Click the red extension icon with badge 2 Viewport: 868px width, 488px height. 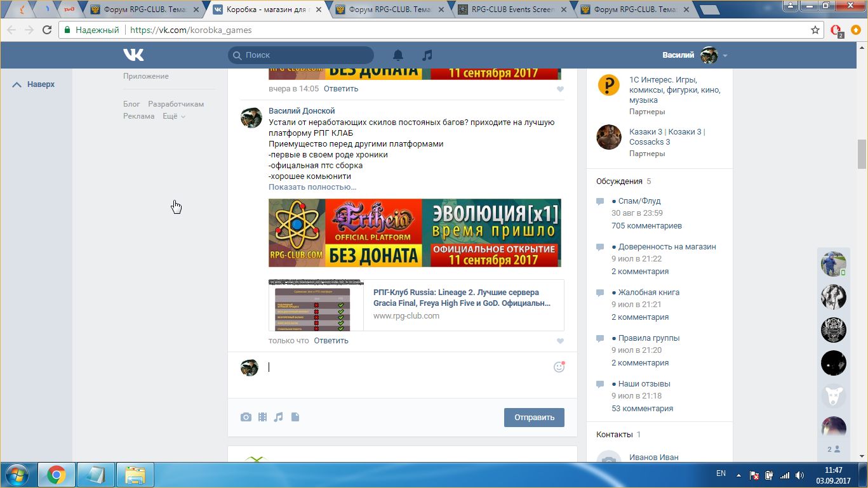(x=836, y=30)
